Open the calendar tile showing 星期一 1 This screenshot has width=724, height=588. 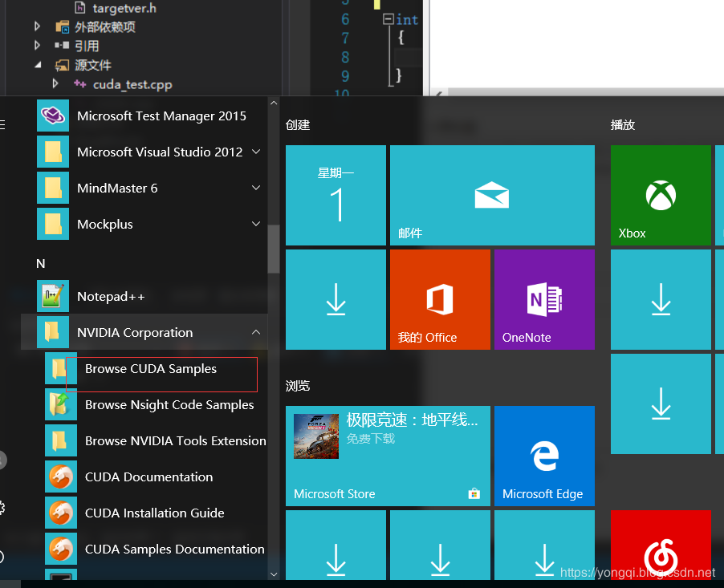pyautogui.click(x=336, y=195)
